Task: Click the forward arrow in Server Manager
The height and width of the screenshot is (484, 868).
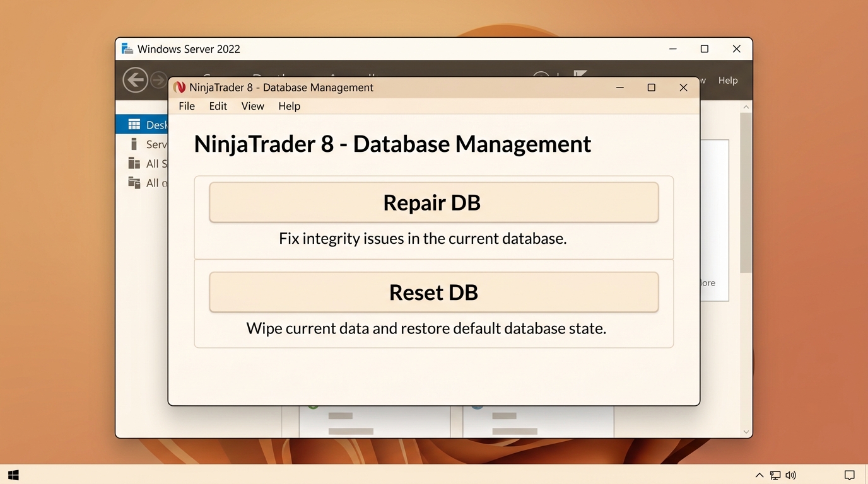Action: coord(159,80)
